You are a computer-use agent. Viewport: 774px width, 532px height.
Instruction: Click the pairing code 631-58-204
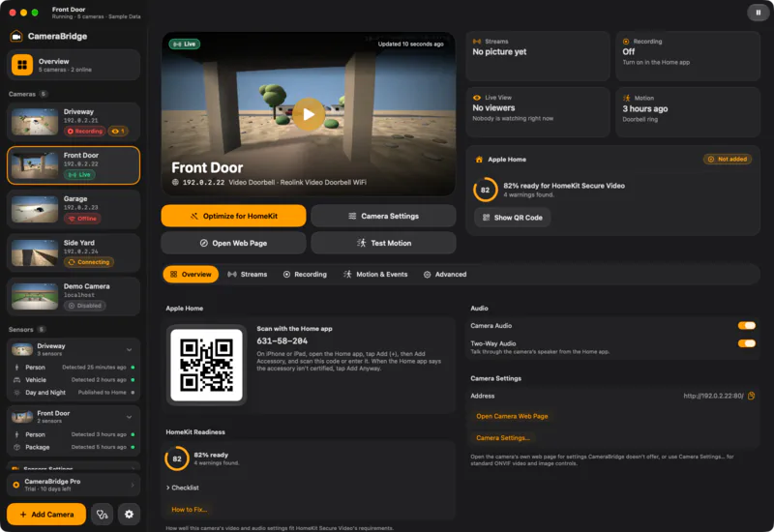coord(282,341)
